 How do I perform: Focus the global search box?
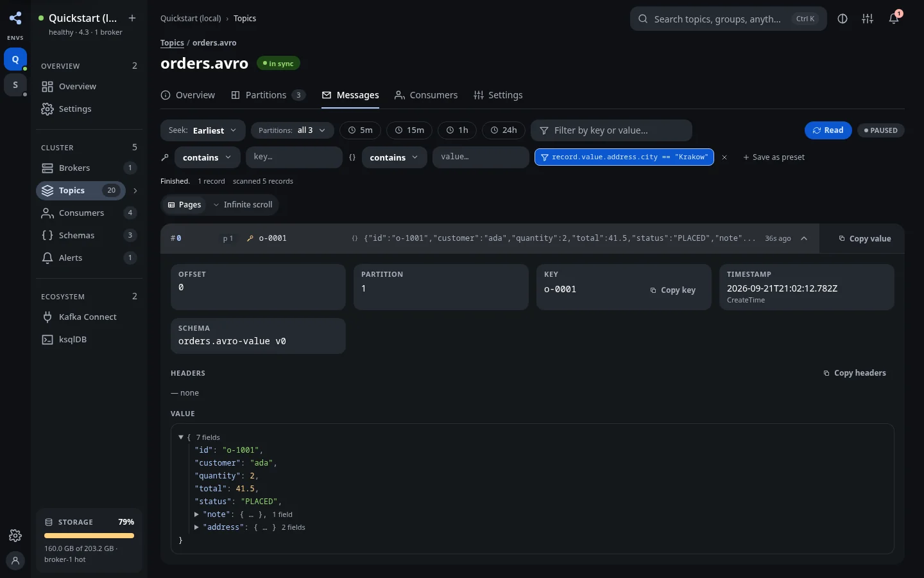coord(728,19)
